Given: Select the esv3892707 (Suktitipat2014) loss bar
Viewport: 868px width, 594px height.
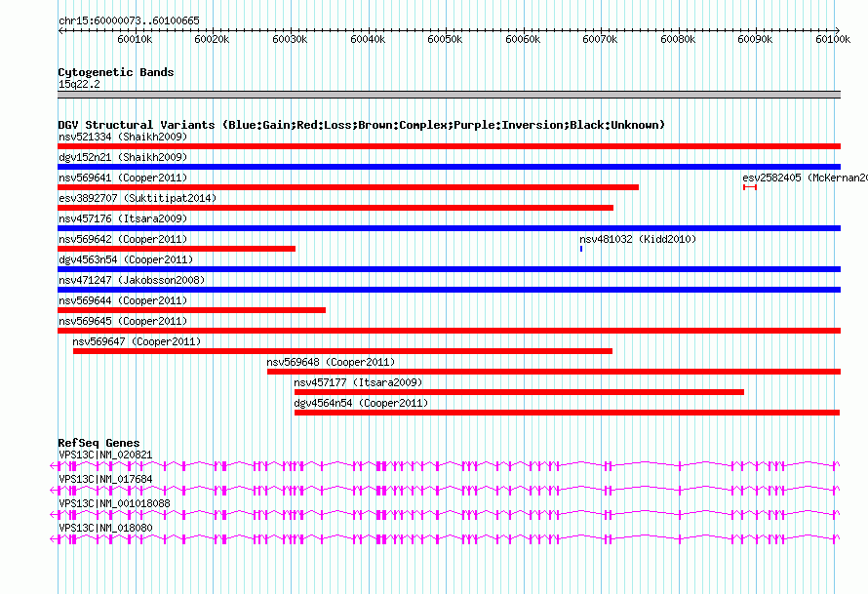Looking at the screenshot, I should pos(335,208).
